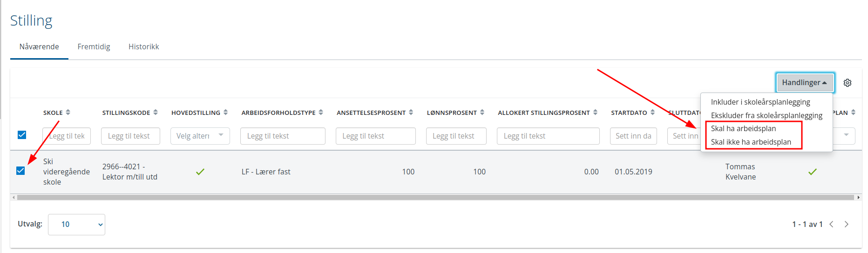Open the table settings gear icon
Screen dimensions: 868x253
coord(848,83)
